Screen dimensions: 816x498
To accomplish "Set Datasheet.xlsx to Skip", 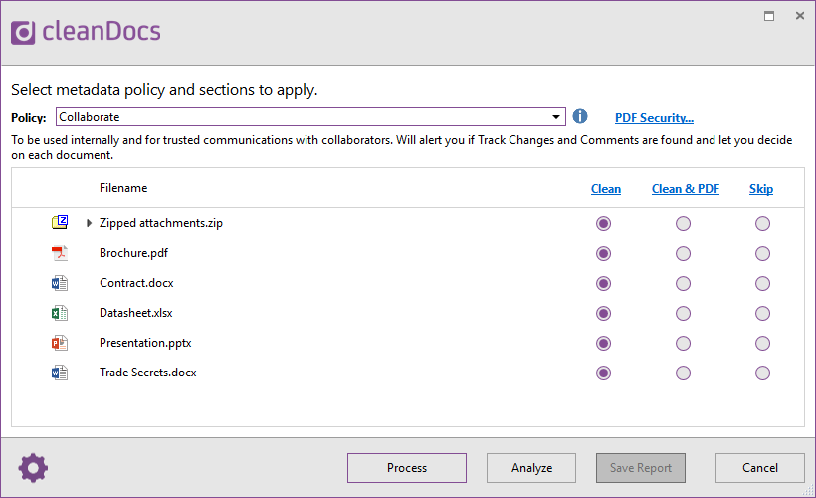I will (x=762, y=313).
